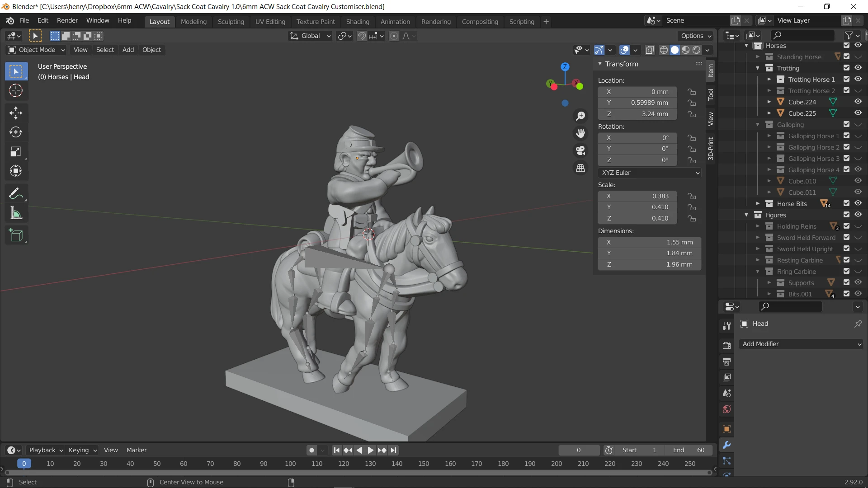Screen dimensions: 868x488
Task: Open the Render menu
Action: click(x=67, y=20)
